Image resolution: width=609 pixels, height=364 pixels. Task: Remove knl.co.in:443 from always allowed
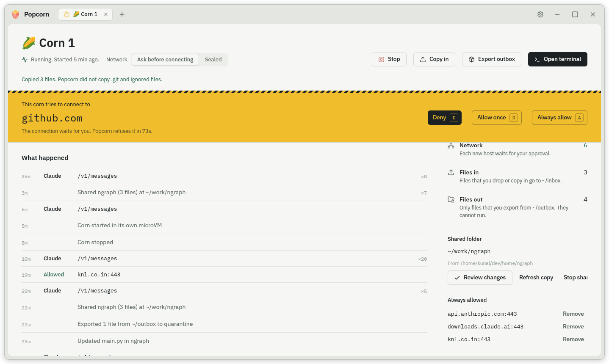[573, 339]
